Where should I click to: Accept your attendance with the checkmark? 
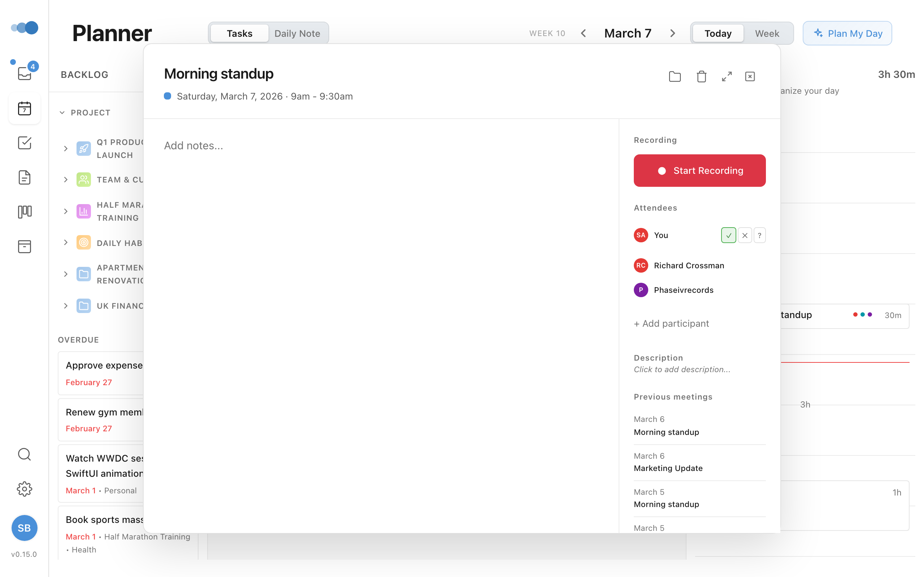click(x=728, y=235)
